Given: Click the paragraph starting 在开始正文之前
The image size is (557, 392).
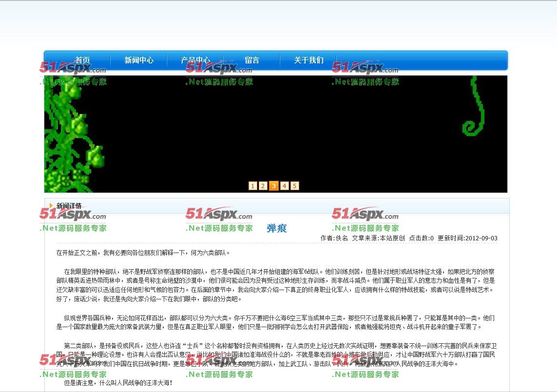Looking at the screenshot, I should click(143, 253).
